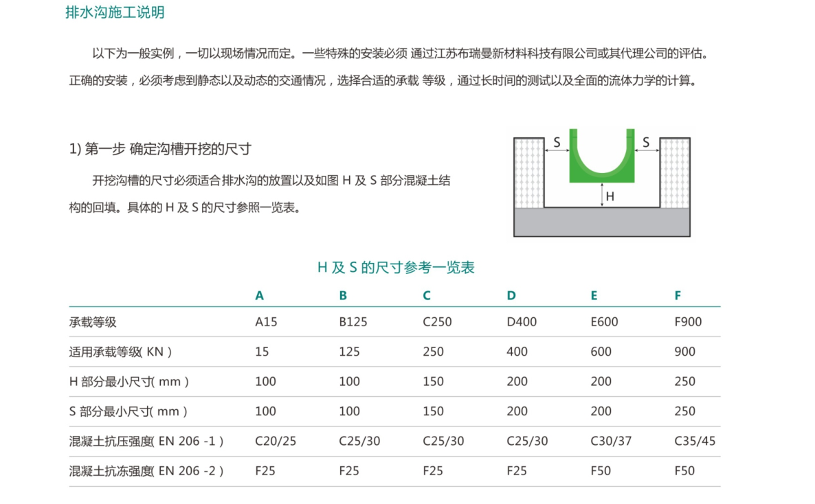This screenshot has height=504, width=815.
Task: Click the table title H 及 S 的尺寸参考一览表
Action: [396, 268]
